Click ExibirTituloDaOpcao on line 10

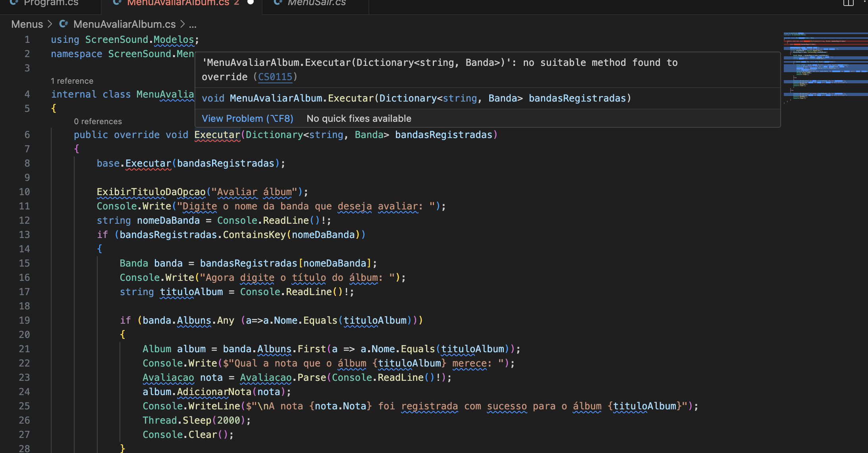point(151,192)
